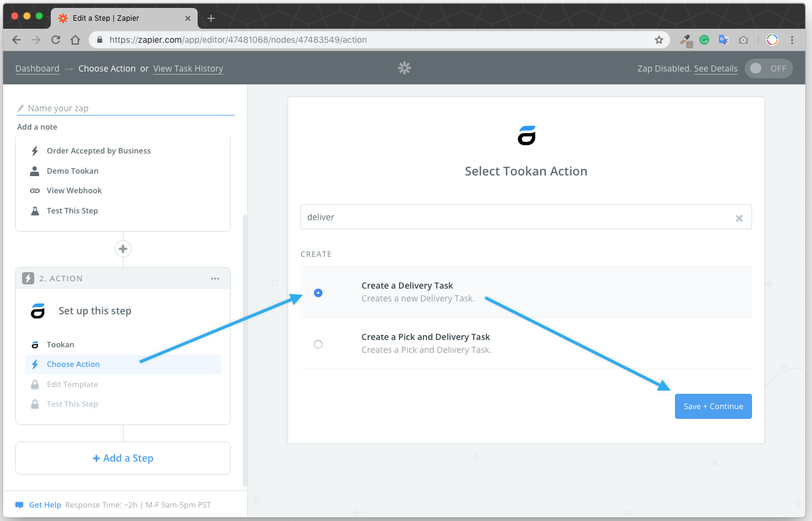Open Test This Step in the trigger section
The width and height of the screenshot is (812, 521).
72,211
